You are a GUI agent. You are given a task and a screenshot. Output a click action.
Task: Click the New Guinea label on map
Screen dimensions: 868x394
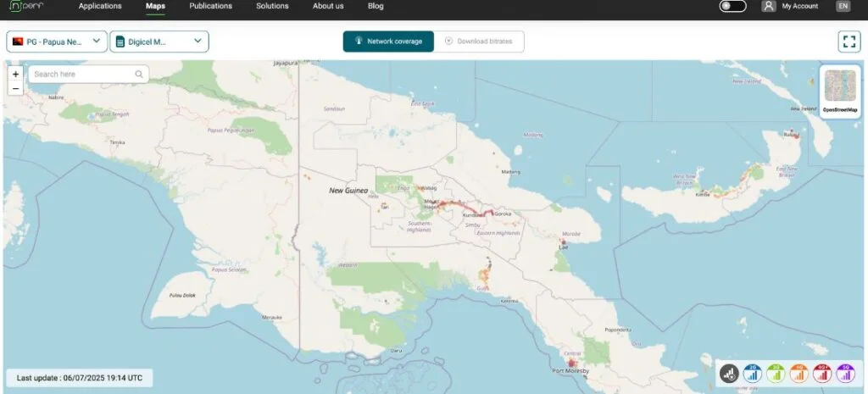pos(348,191)
